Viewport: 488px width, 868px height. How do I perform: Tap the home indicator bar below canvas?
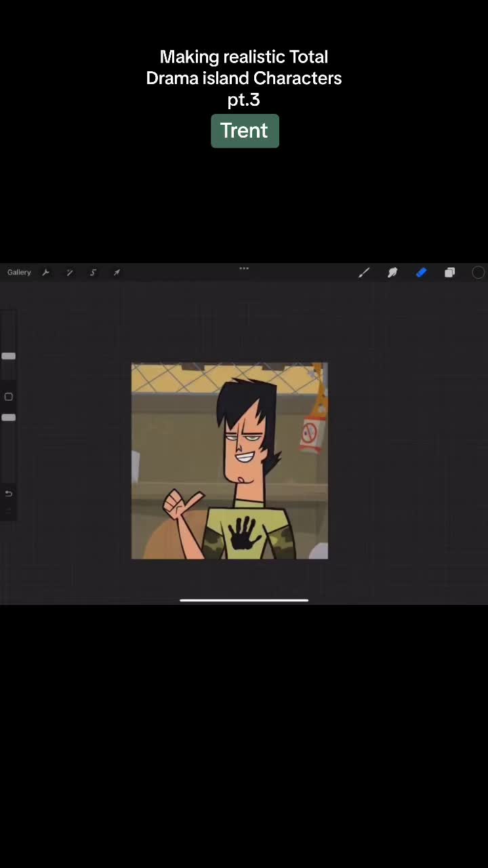coord(244,600)
